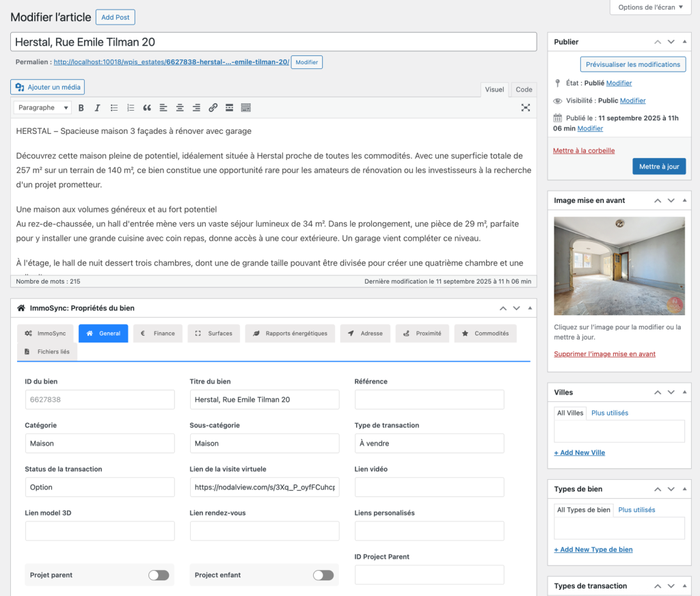Switch editor to Code view

point(524,90)
